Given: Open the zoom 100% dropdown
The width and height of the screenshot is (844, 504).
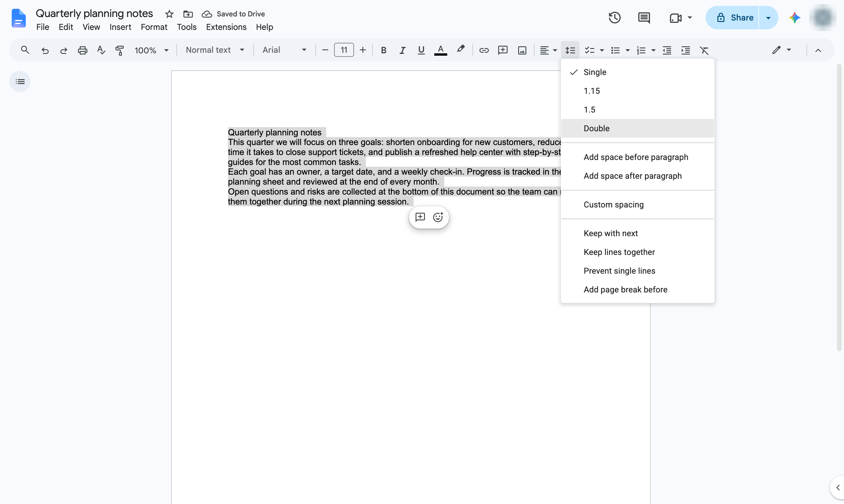Looking at the screenshot, I should click(x=152, y=50).
